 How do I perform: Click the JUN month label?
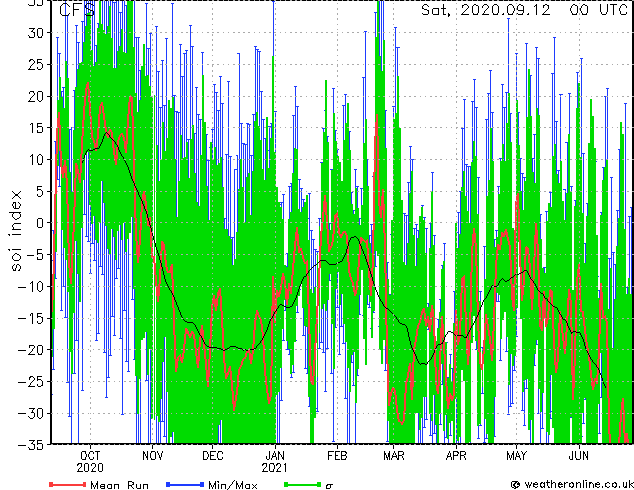click(579, 456)
